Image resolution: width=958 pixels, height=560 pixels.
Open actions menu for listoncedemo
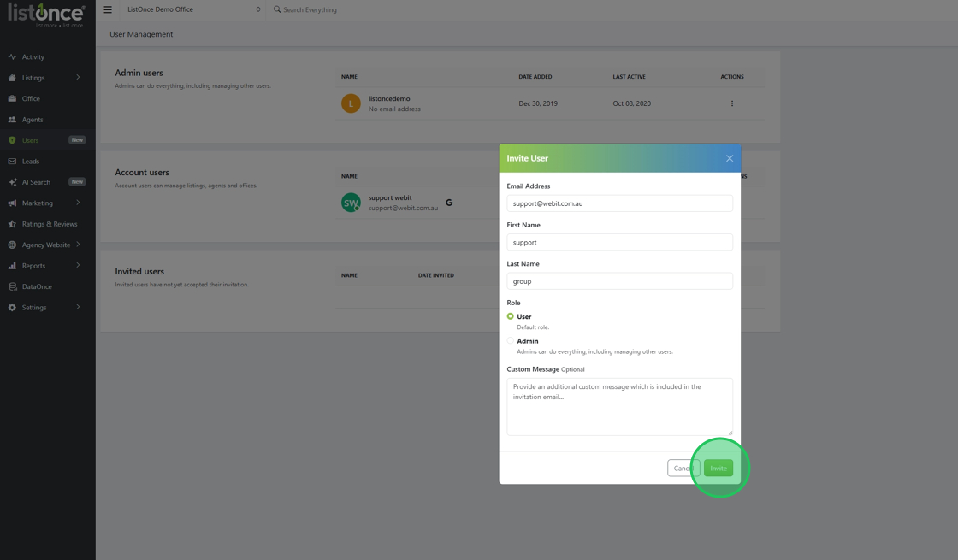point(732,103)
